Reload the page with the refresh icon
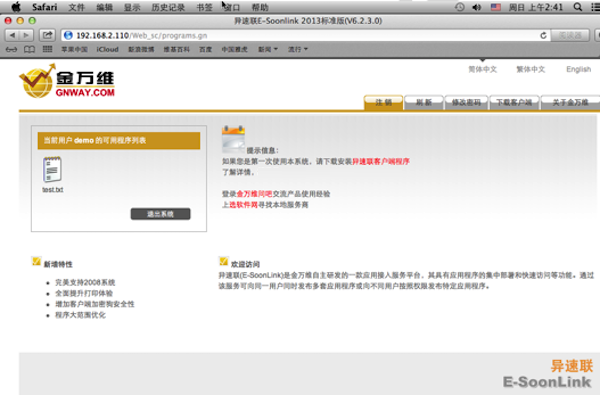Image resolution: width=600 pixels, height=395 pixels. [543, 36]
